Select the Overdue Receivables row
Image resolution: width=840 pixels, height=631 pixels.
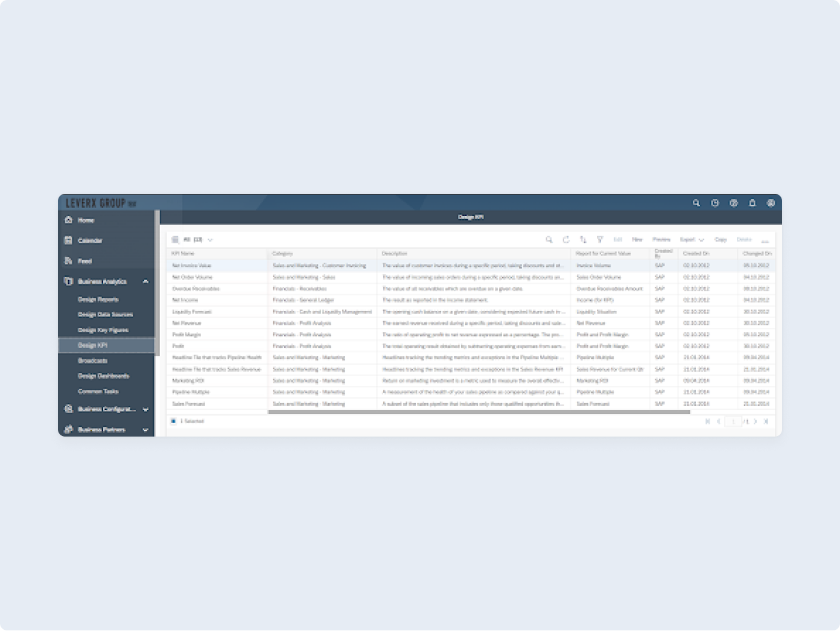coord(471,289)
